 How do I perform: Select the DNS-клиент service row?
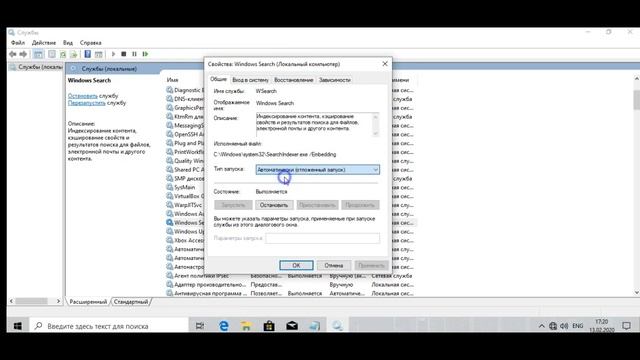[x=185, y=99]
